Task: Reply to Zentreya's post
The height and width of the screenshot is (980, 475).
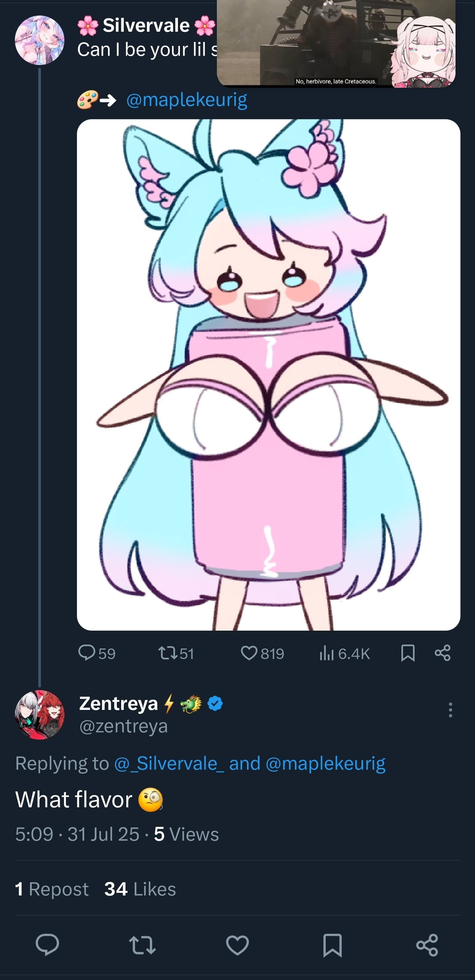Action: coord(48,945)
